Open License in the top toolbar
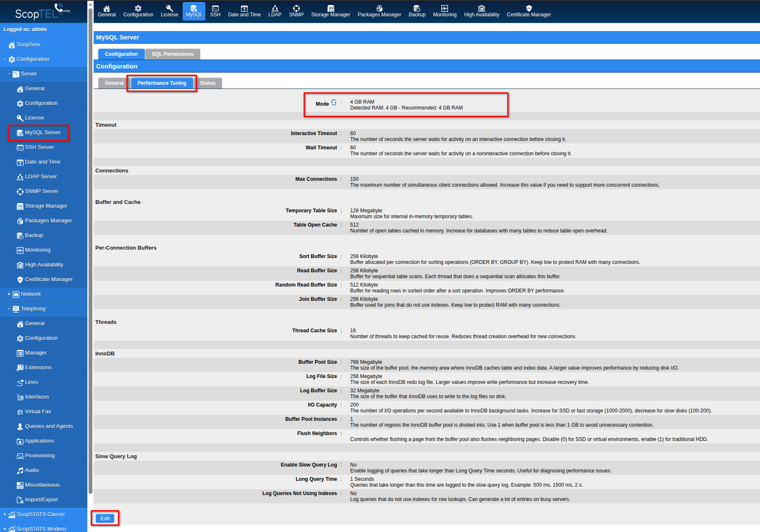The width and height of the screenshot is (760, 532). [169, 11]
